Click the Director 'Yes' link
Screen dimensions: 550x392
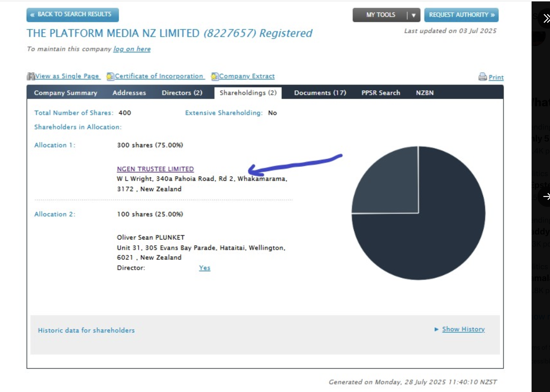(x=205, y=268)
